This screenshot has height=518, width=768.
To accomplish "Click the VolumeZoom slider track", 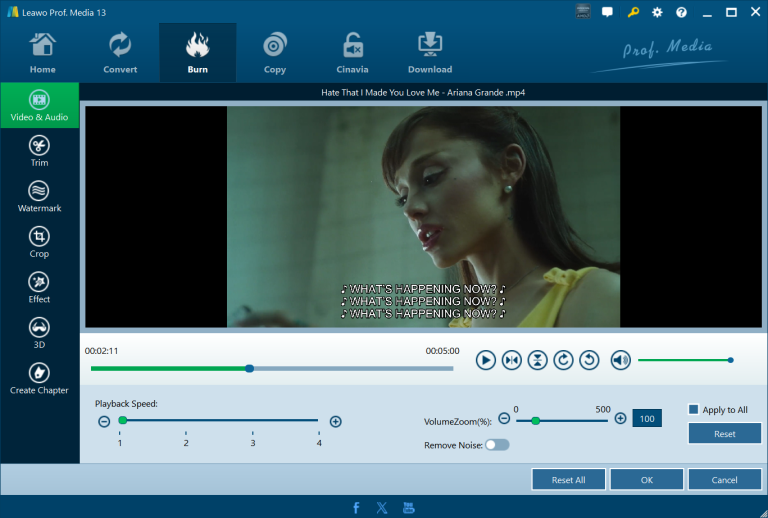I will (x=562, y=421).
